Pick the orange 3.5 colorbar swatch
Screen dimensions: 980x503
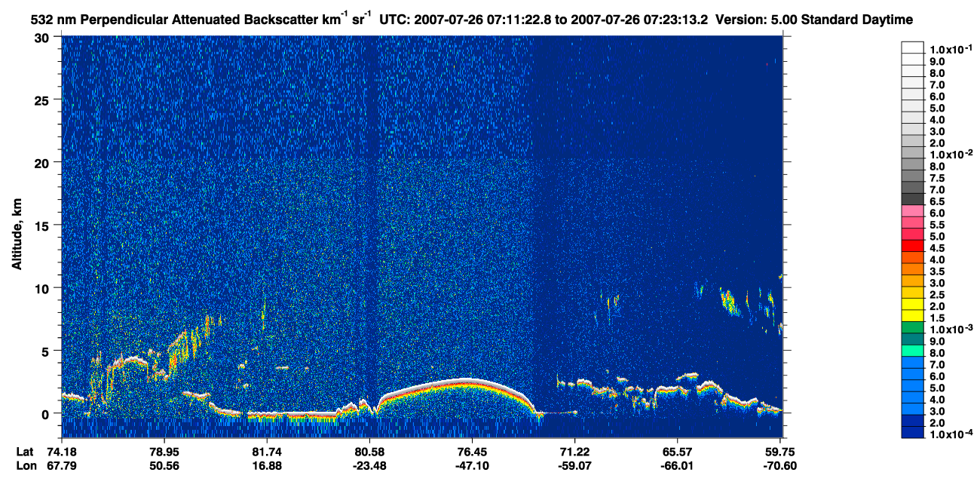point(913,268)
